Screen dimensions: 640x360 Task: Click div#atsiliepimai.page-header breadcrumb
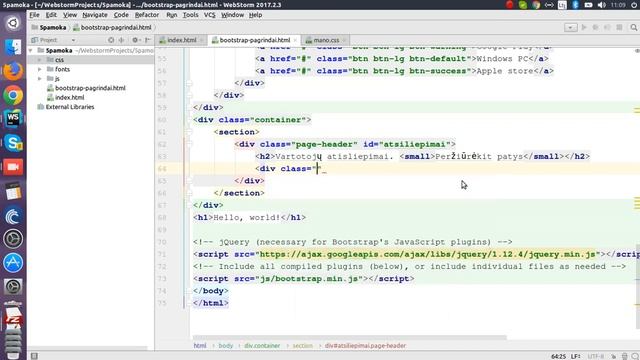pos(365,346)
